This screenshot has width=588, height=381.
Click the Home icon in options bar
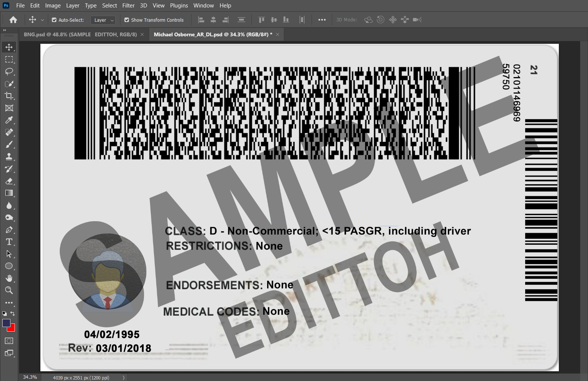(13, 20)
